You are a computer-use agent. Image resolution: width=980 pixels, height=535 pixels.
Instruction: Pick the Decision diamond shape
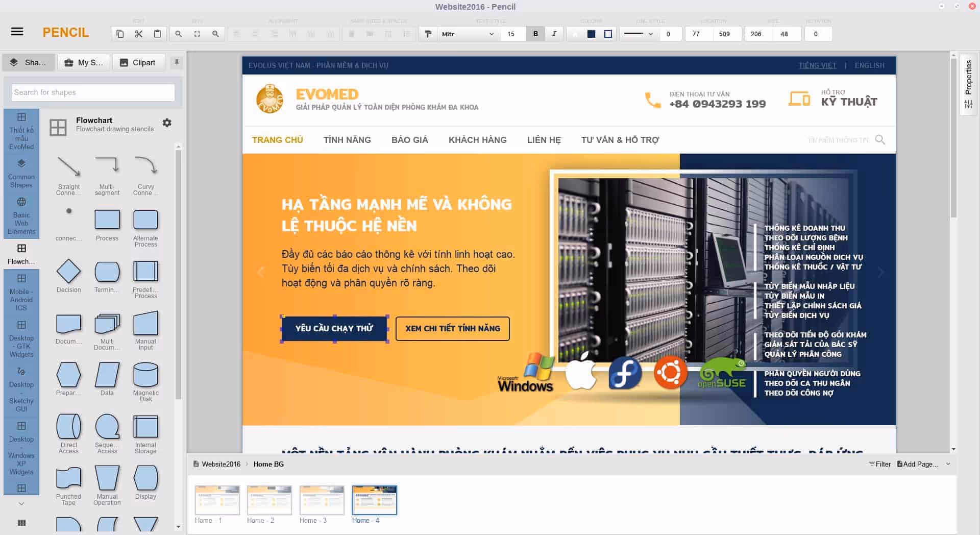(x=69, y=276)
